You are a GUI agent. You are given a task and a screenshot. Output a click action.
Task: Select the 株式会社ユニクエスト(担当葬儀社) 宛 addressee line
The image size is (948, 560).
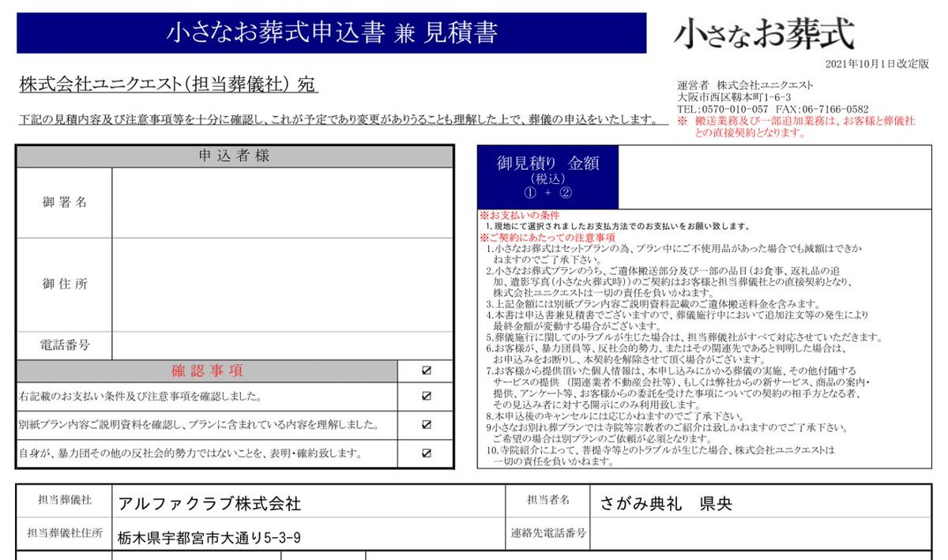coord(169,85)
